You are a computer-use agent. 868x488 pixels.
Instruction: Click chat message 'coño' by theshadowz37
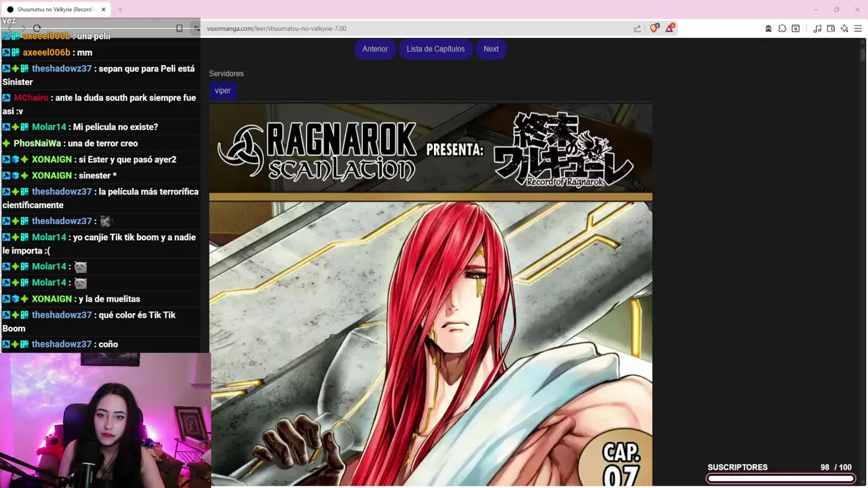pyautogui.click(x=108, y=344)
